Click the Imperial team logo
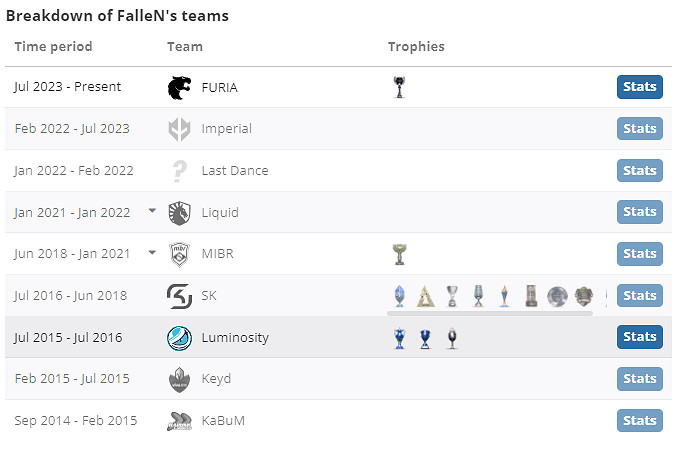The height and width of the screenshot is (452, 675). tap(179, 129)
